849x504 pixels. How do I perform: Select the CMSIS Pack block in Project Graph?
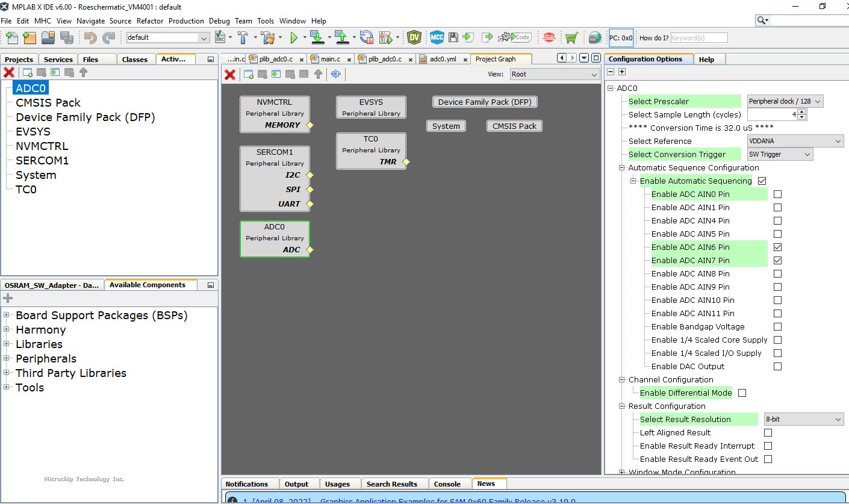[x=514, y=126]
